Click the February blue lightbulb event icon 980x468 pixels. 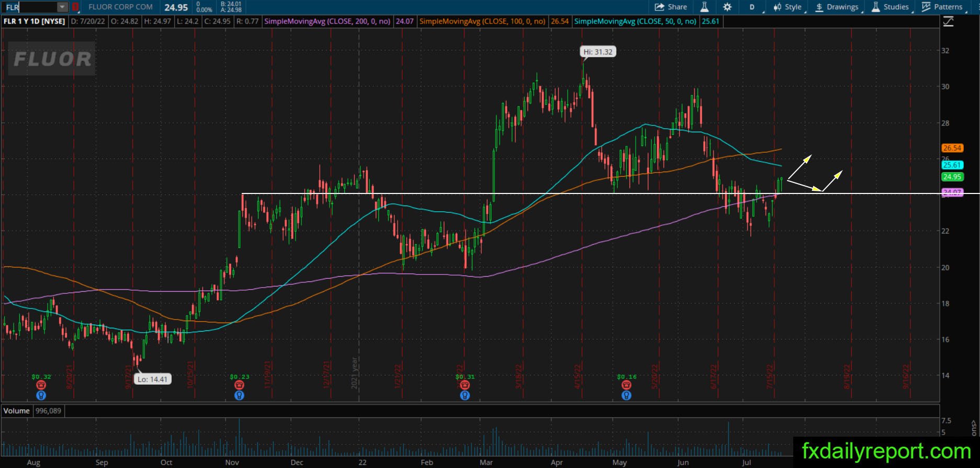coord(465,395)
